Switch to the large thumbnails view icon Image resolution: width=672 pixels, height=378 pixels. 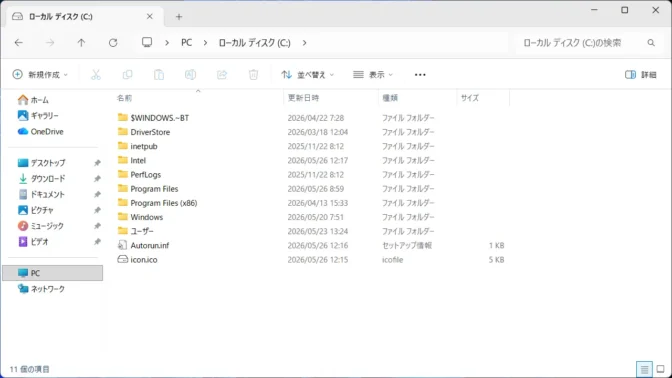pos(660,369)
